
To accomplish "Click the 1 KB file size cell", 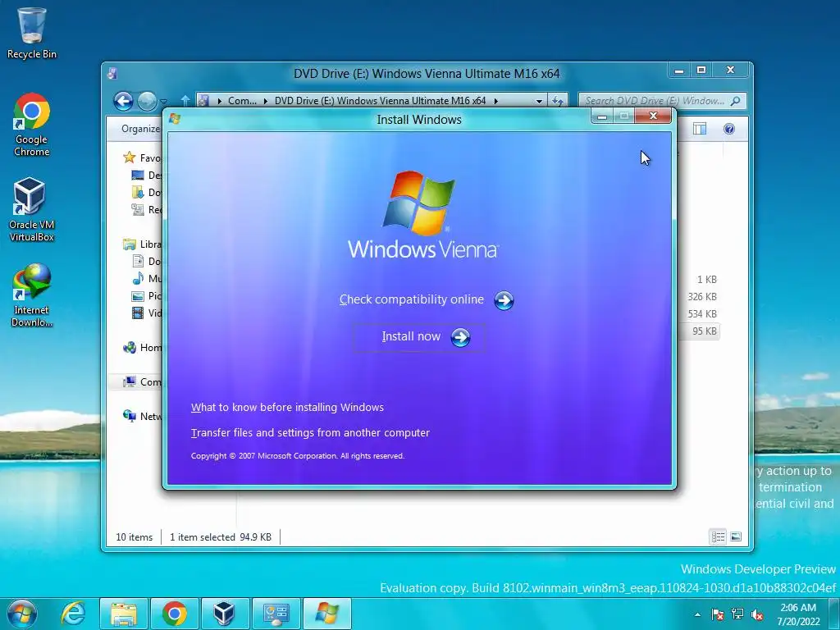I will [x=706, y=280].
